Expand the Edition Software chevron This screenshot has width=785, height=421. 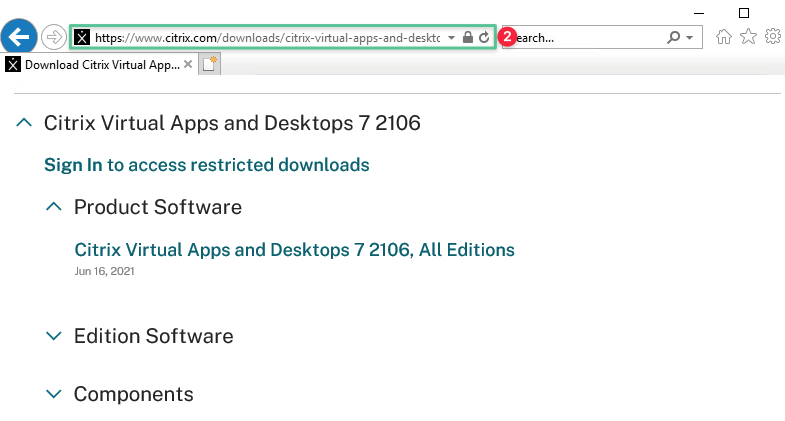[54, 336]
